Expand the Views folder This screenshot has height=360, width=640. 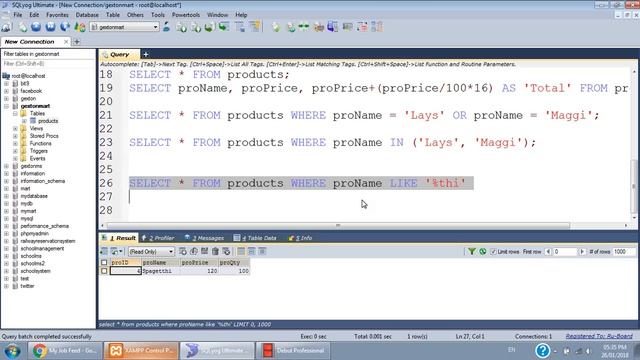click(x=16, y=129)
